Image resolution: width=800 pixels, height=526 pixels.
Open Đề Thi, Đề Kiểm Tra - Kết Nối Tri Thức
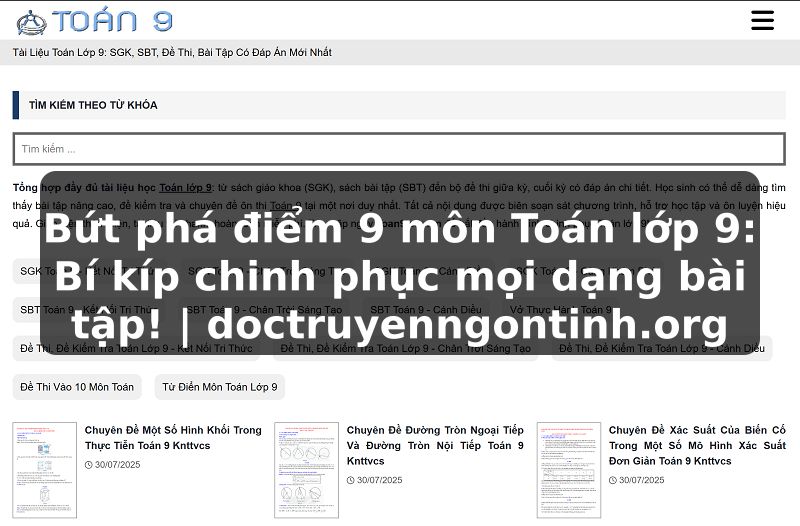tap(136, 348)
